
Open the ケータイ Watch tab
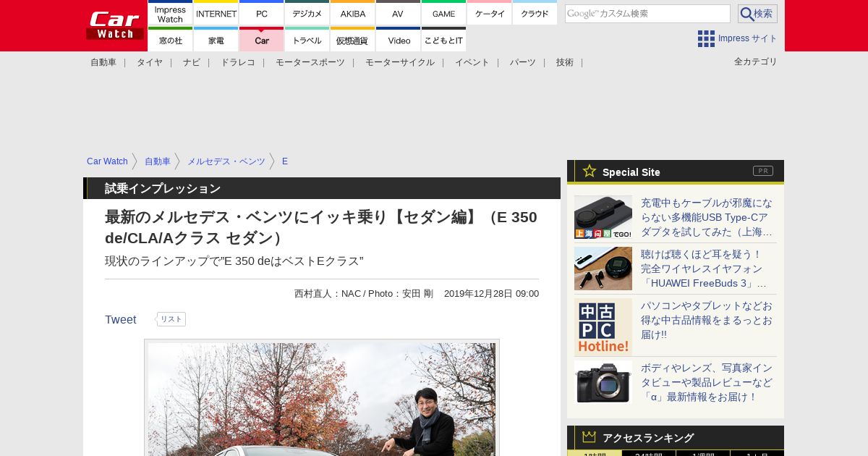click(x=489, y=14)
